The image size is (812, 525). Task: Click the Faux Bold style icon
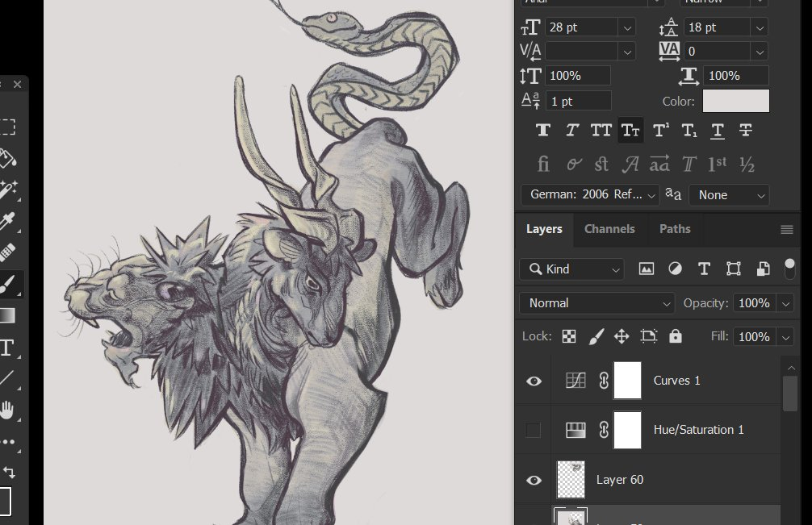(543, 130)
